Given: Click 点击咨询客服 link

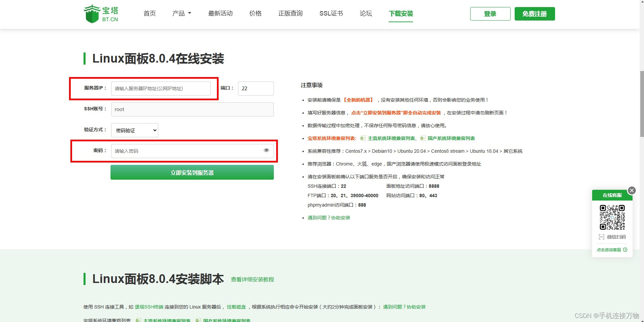Looking at the screenshot, I should (x=609, y=250).
